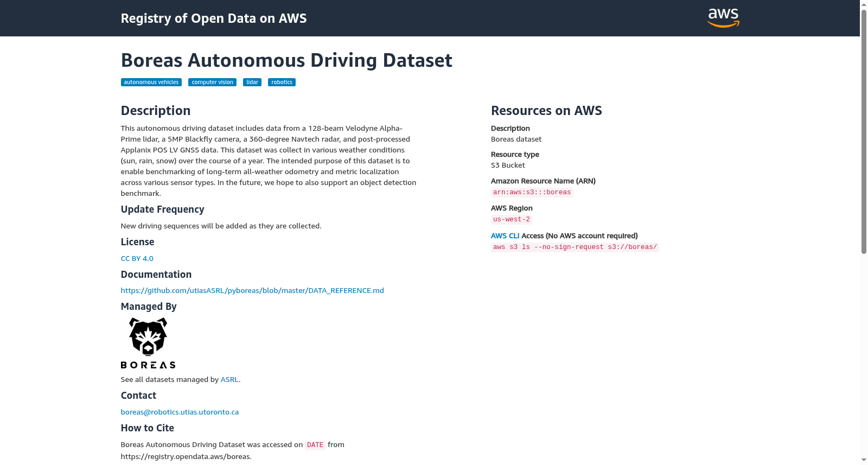
Task: Email boreas@robotics.utias.utoronto.ca contact link
Action: click(180, 412)
